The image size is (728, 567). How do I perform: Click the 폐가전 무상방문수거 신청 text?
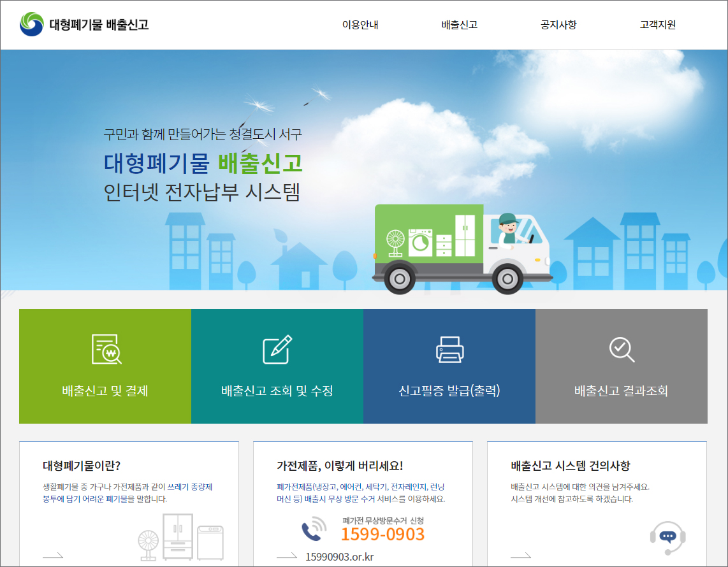[383, 520]
